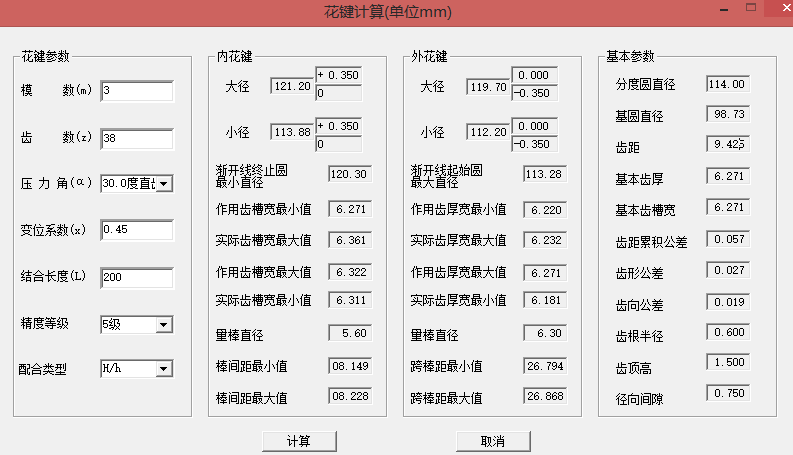Select 外花键 小径 value 112.20
The image size is (793, 455).
[488, 132]
